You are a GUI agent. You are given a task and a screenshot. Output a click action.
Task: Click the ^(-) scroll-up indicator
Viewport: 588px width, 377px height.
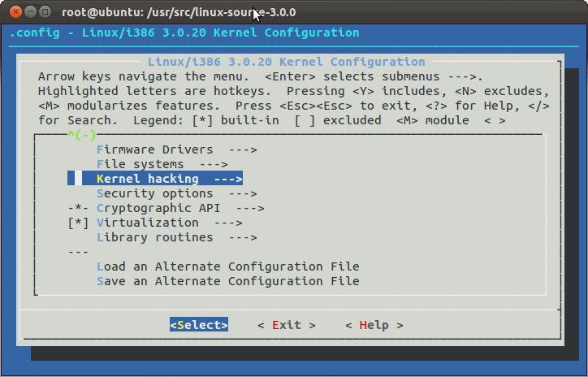[x=82, y=135]
